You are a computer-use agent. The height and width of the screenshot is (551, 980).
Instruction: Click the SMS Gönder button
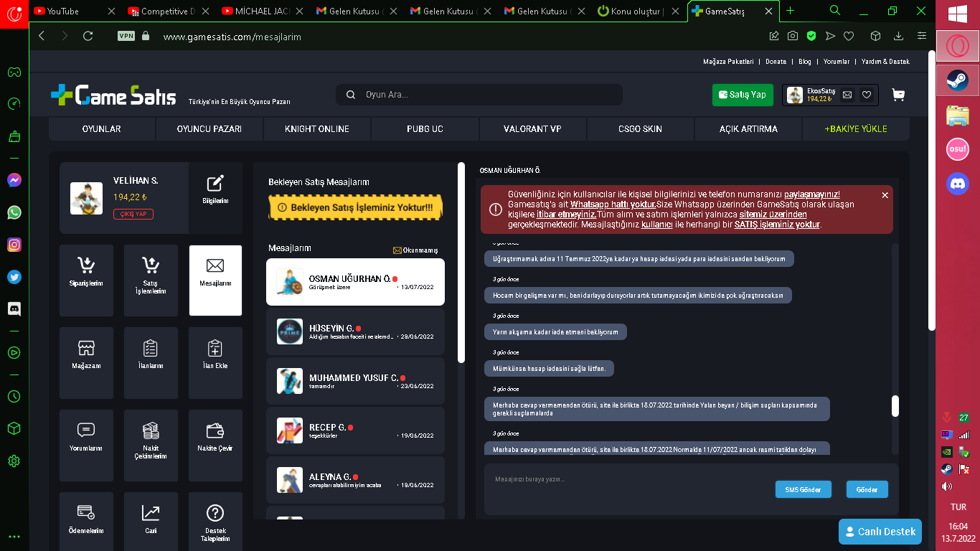pyautogui.click(x=804, y=489)
